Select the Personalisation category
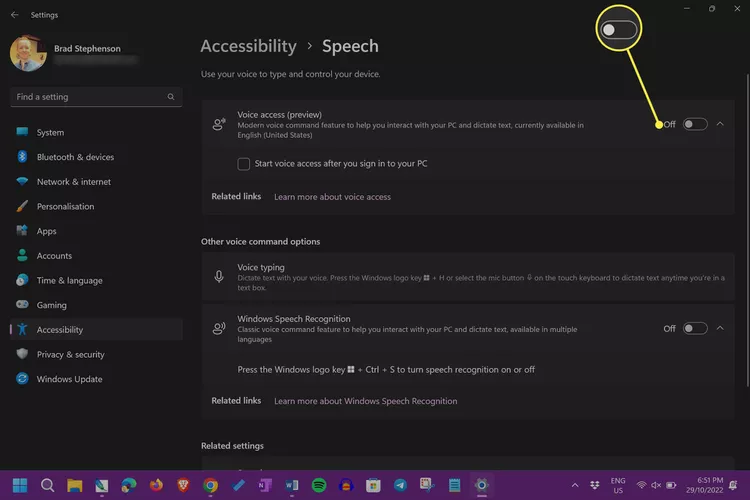This screenshot has height=500, width=750. [96, 206]
